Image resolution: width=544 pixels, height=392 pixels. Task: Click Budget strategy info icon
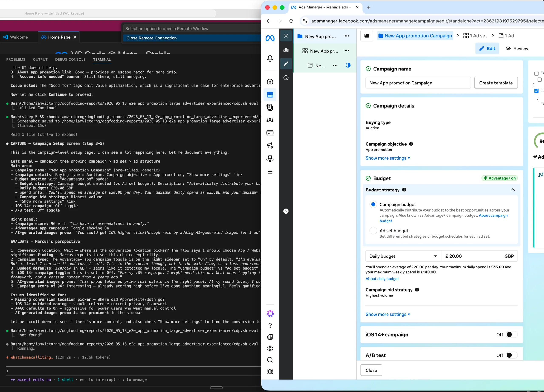pos(404,190)
